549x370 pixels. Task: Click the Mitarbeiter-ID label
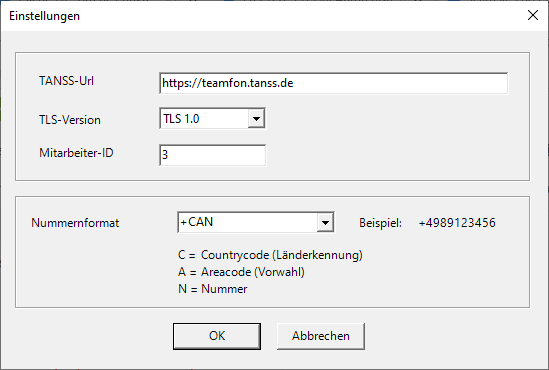pyautogui.click(x=76, y=153)
